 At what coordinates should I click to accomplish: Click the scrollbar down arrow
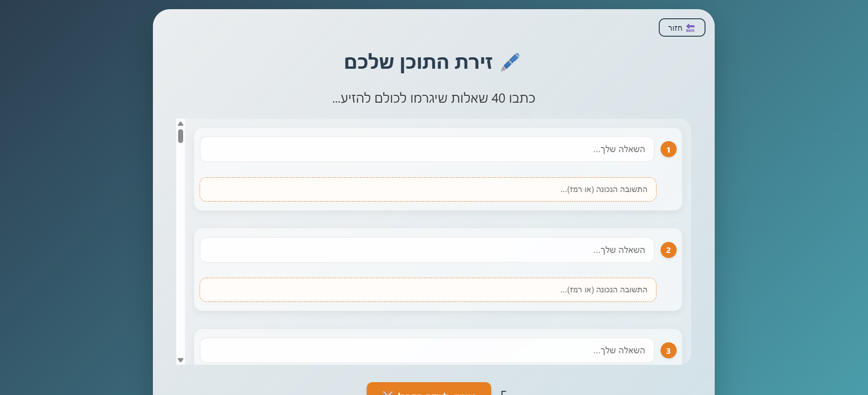[180, 360]
